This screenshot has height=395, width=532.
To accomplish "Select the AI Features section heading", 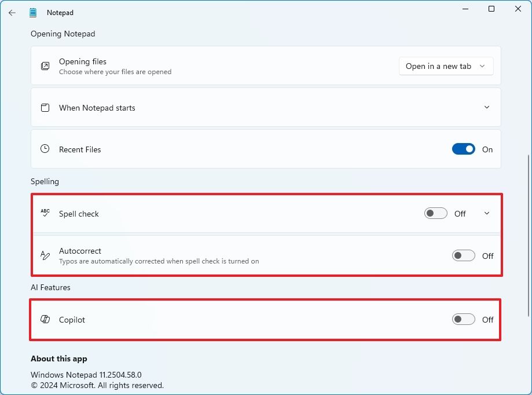I will (50, 287).
